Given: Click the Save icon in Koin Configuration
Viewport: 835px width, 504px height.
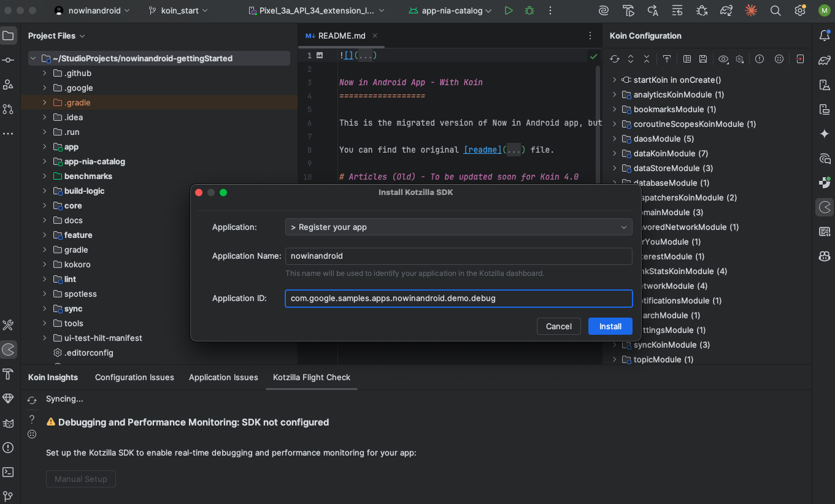Looking at the screenshot, I should click(703, 59).
